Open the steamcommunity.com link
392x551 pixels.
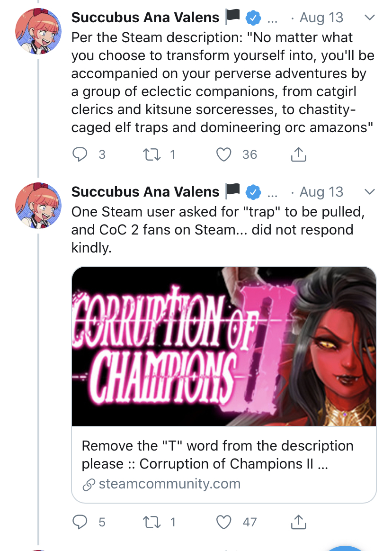pyautogui.click(x=169, y=484)
